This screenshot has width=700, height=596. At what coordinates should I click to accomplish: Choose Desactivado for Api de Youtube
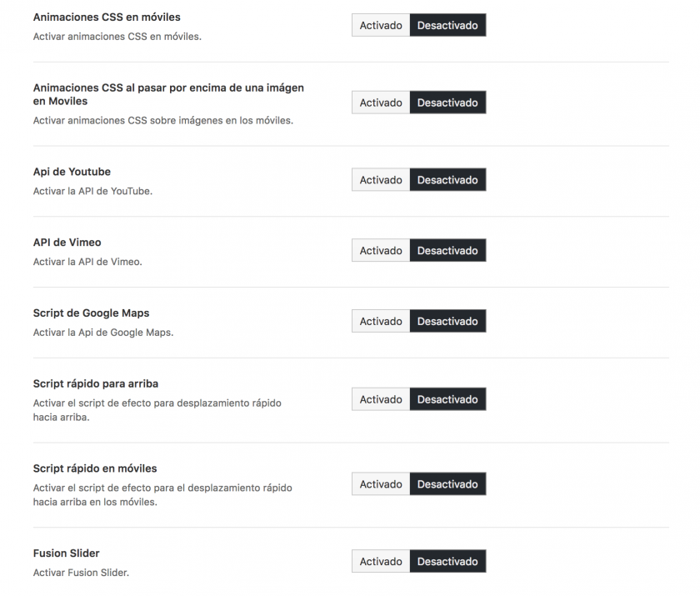(447, 180)
